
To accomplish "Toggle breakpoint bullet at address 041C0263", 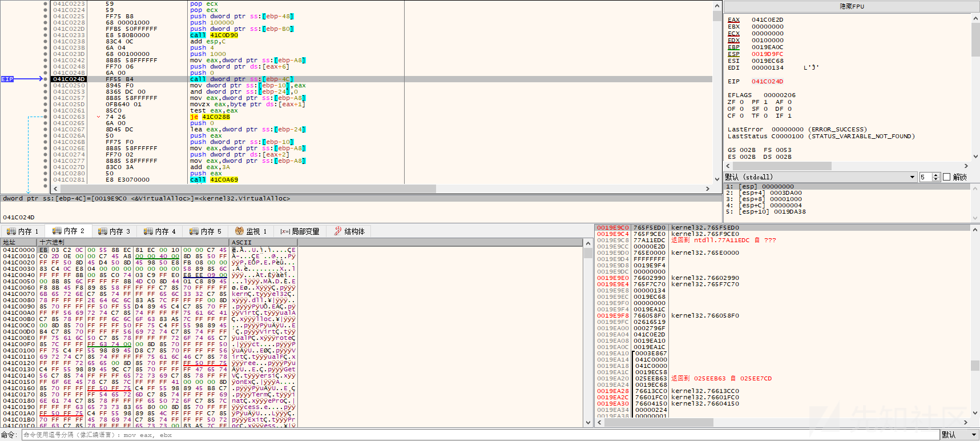I will [x=46, y=117].
